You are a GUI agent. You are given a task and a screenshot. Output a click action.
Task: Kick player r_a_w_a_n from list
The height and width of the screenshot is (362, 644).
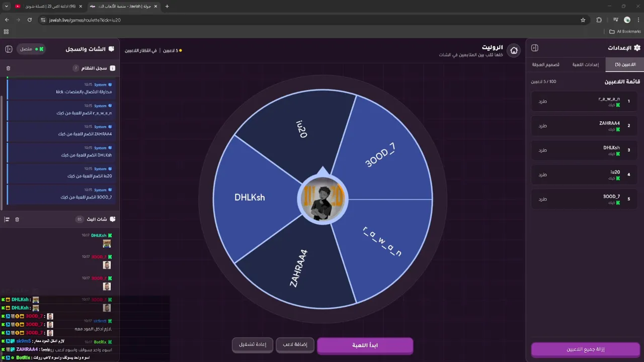pos(542,101)
